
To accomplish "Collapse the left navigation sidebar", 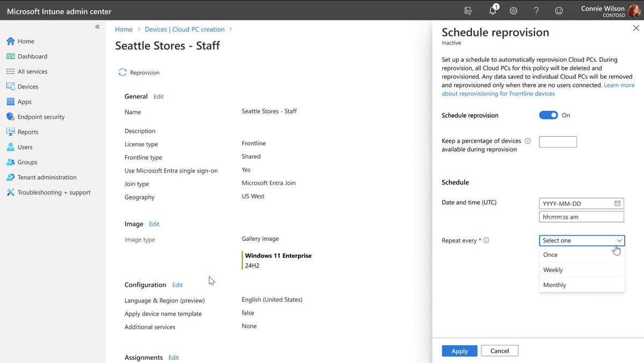I will tap(97, 27).
